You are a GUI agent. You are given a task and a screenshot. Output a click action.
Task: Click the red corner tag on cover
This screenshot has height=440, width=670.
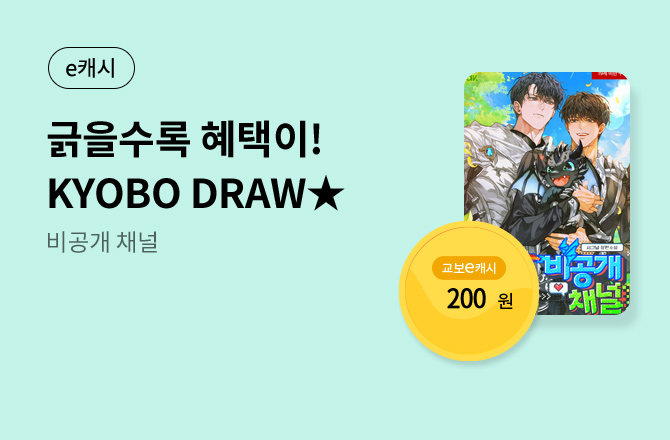pos(610,76)
